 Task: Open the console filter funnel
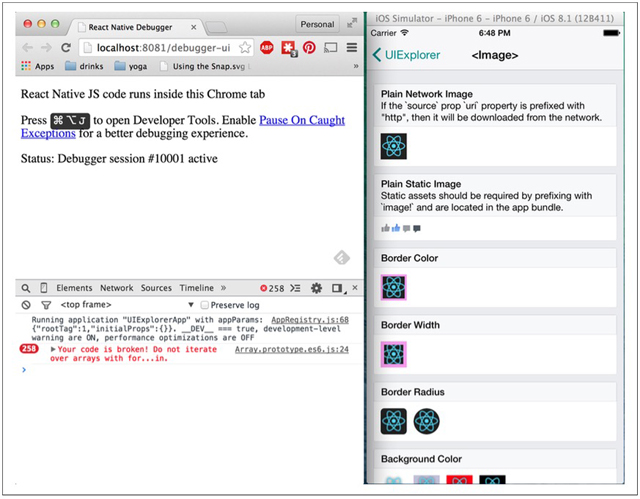[x=45, y=305]
